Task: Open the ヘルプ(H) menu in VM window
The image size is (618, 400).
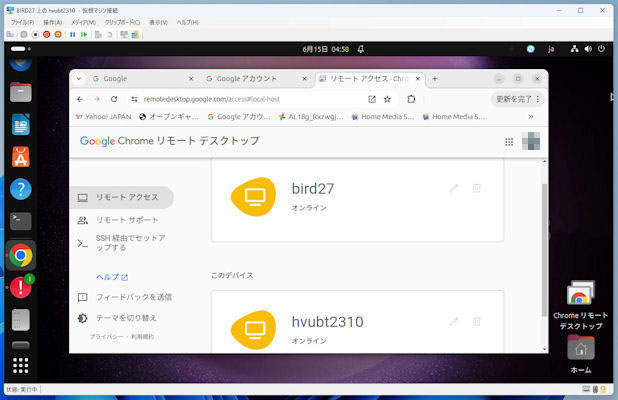Action: 188,22
